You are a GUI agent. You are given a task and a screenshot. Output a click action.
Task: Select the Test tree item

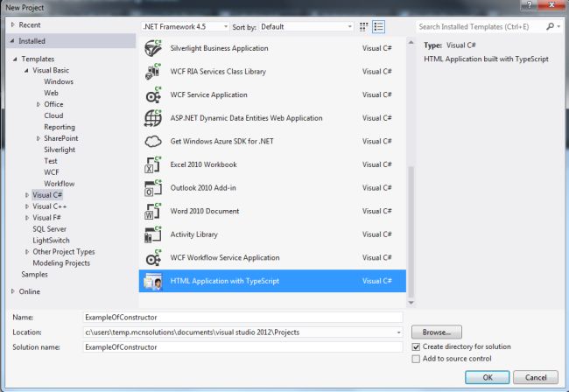pos(51,161)
